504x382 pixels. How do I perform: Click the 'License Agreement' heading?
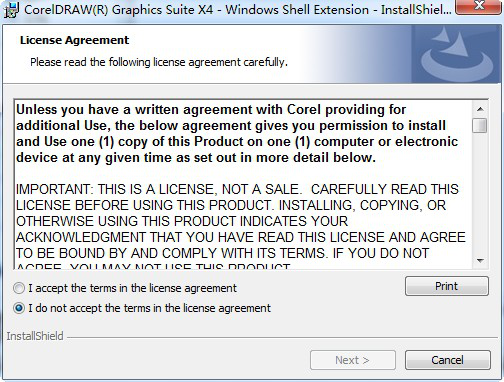[x=74, y=40]
